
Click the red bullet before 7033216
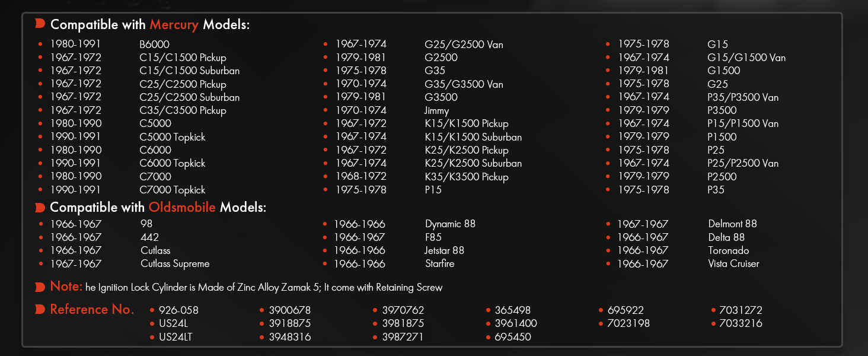714,324
